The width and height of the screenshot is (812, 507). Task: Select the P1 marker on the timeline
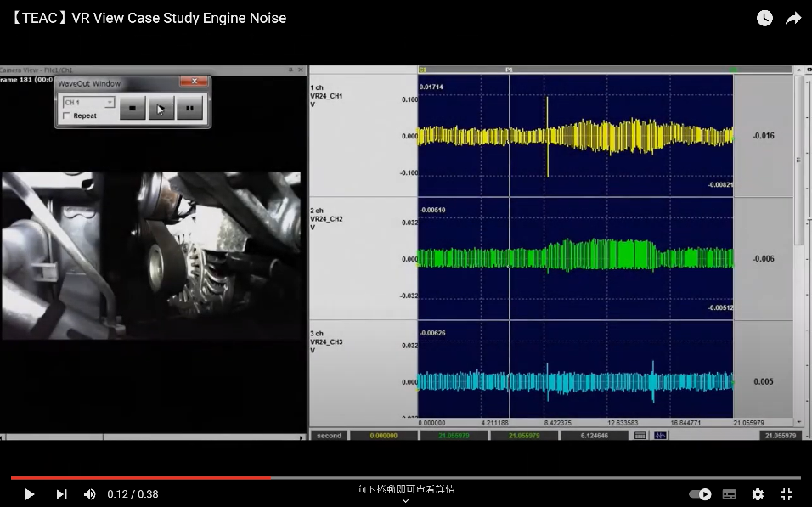click(x=509, y=70)
